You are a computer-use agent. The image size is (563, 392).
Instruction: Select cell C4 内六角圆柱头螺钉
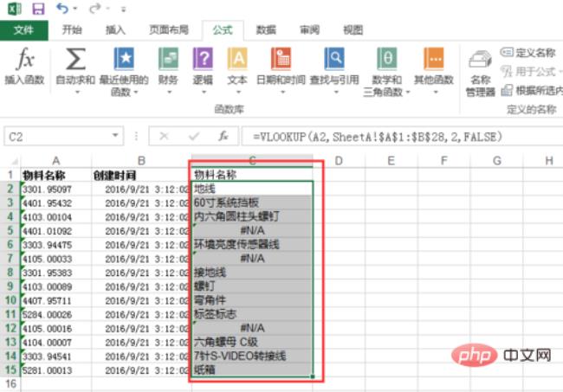252,216
